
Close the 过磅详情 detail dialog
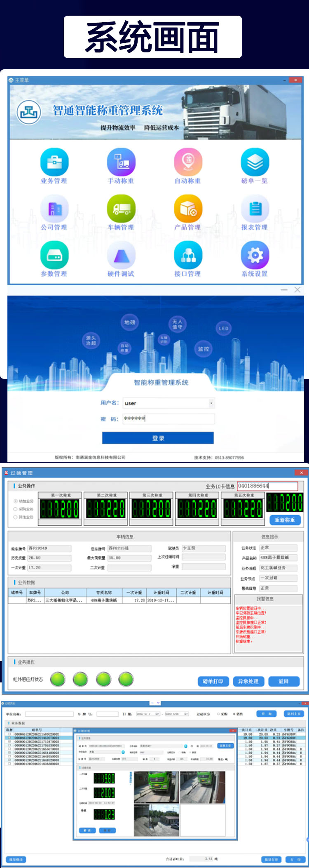[x=232, y=730]
